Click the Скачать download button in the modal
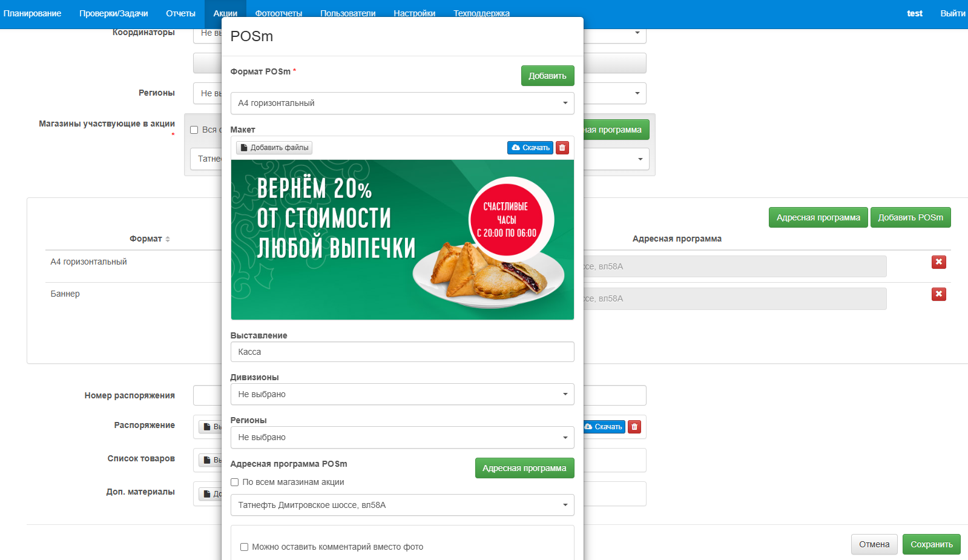Viewport: 968px width, 560px height. tap(530, 148)
